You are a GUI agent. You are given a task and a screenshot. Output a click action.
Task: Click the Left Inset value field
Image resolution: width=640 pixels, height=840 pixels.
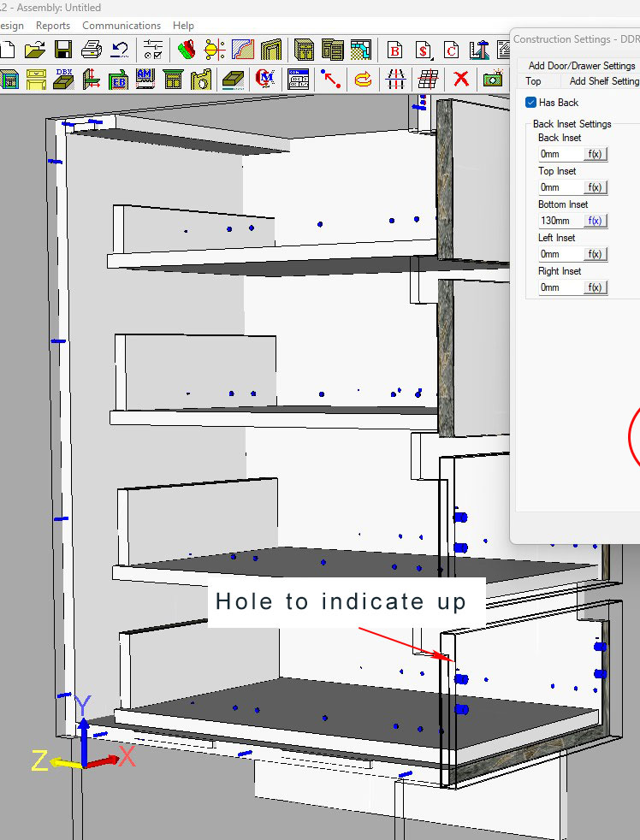560,254
